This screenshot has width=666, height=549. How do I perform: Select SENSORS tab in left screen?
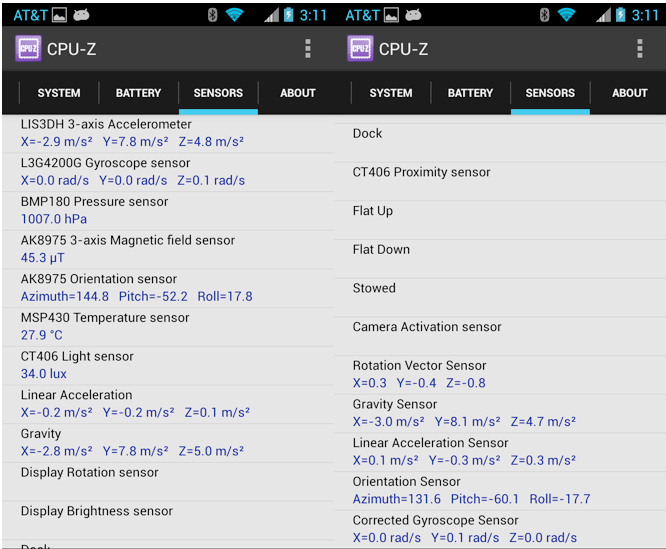(218, 93)
